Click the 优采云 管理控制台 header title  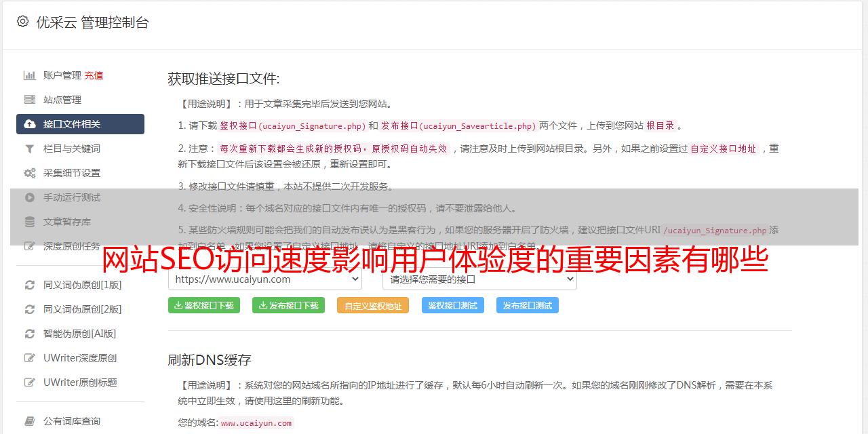[92, 22]
